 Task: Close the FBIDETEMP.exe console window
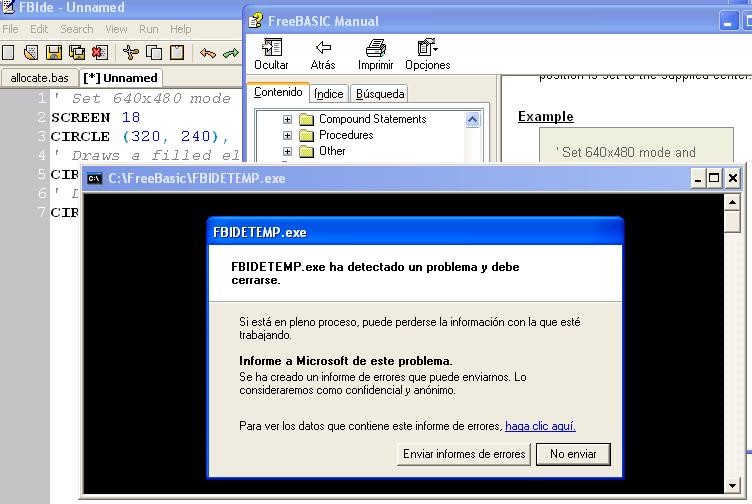click(732, 179)
